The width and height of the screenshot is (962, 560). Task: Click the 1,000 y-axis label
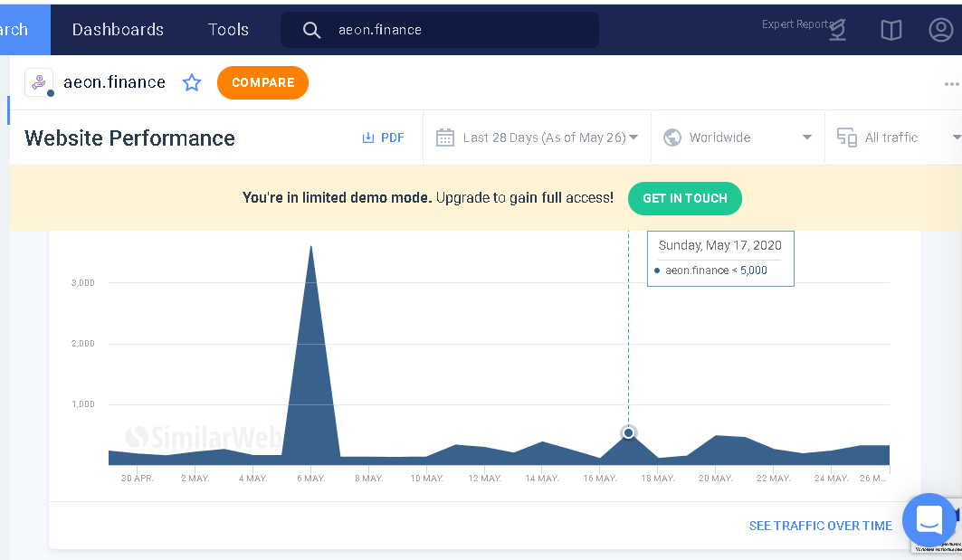83,404
